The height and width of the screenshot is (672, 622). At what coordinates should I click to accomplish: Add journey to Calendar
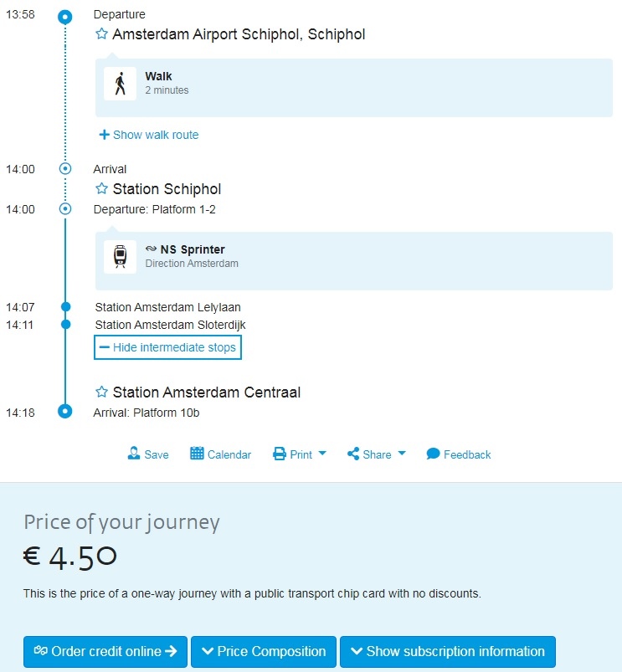pyautogui.click(x=221, y=454)
